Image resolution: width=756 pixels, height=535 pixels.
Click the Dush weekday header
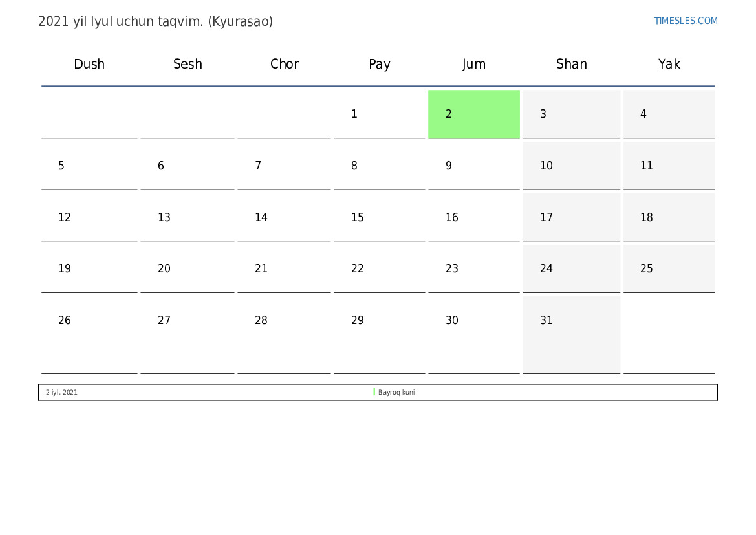(x=89, y=64)
